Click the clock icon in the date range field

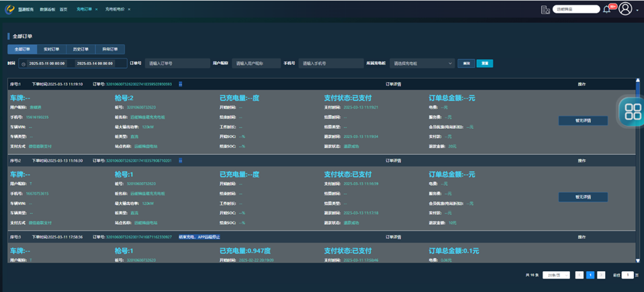[x=24, y=64]
